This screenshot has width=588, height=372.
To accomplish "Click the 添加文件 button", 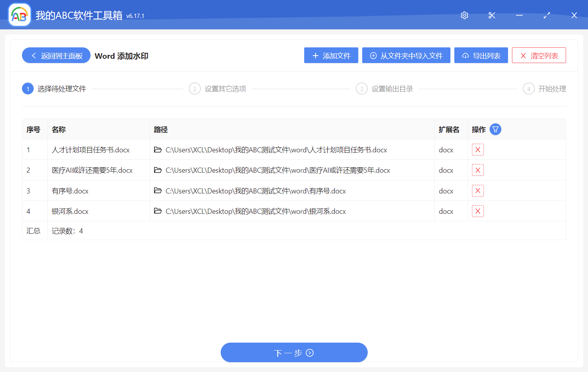I will point(331,55).
